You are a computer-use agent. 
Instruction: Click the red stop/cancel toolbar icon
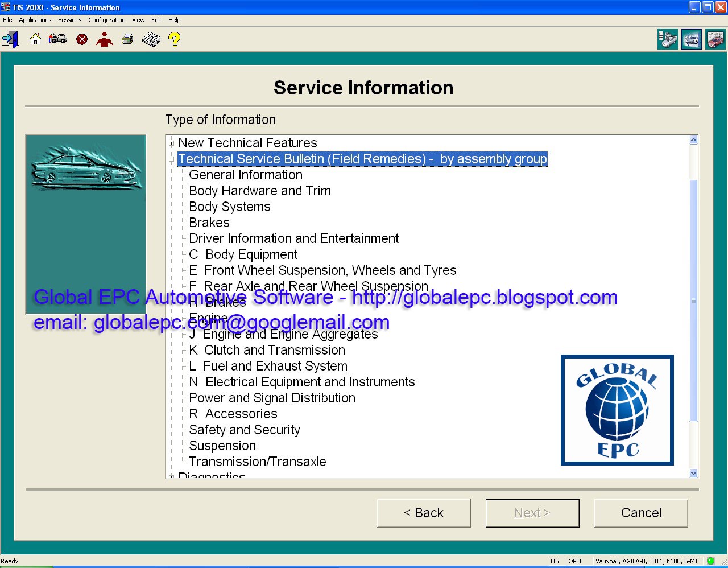point(82,39)
